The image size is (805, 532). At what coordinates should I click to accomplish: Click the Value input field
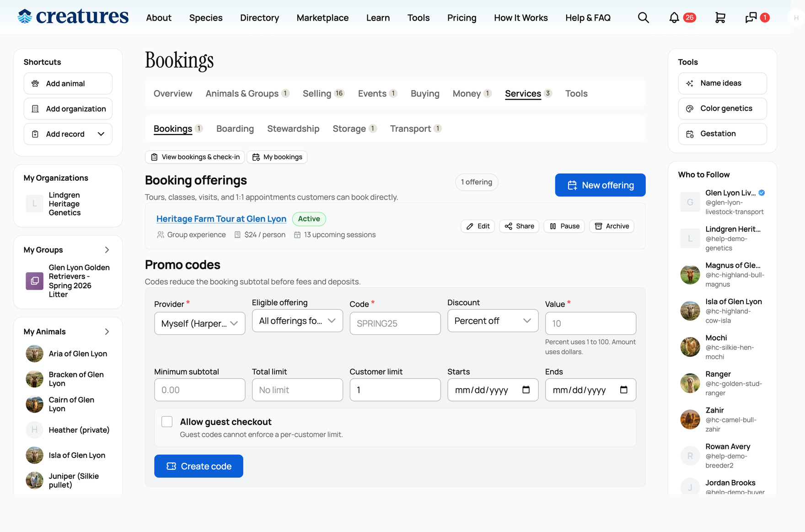coord(590,323)
